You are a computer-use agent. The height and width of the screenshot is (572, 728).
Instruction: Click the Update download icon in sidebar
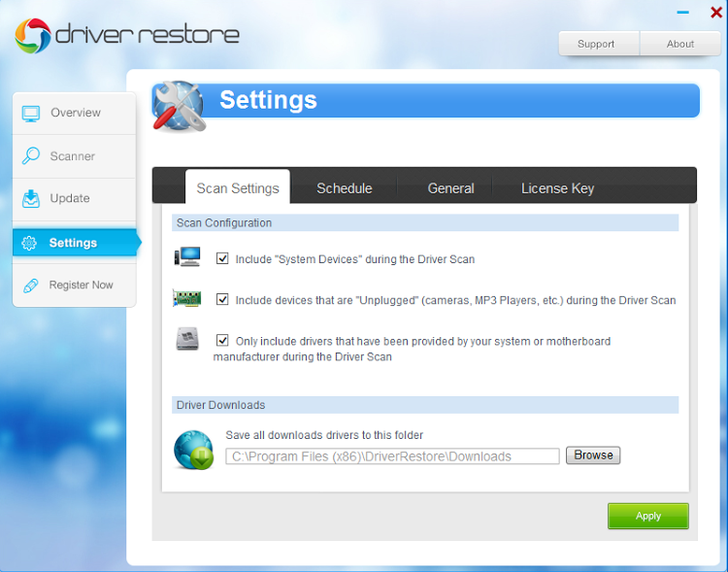point(31,198)
